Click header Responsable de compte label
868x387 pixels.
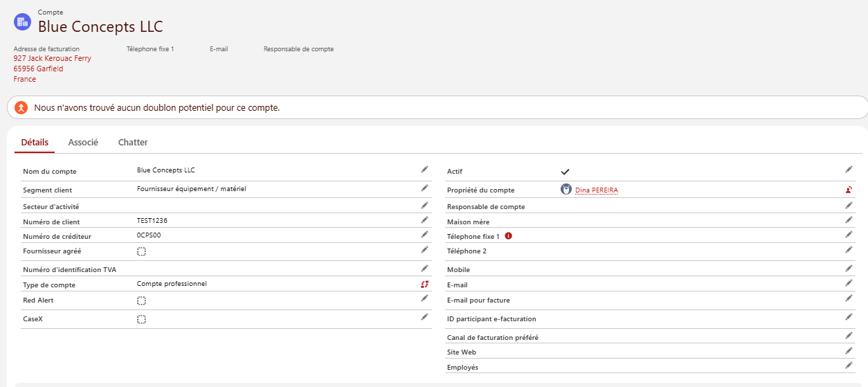[298, 49]
